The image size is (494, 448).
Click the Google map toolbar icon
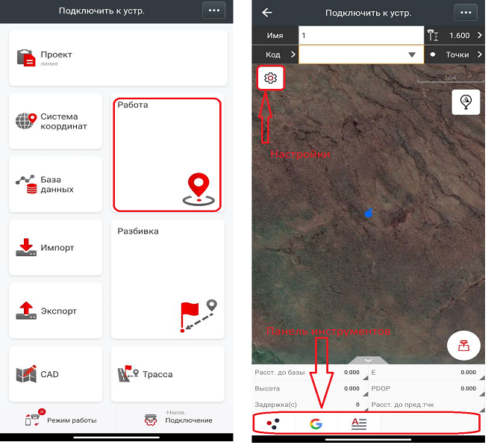pos(316,423)
